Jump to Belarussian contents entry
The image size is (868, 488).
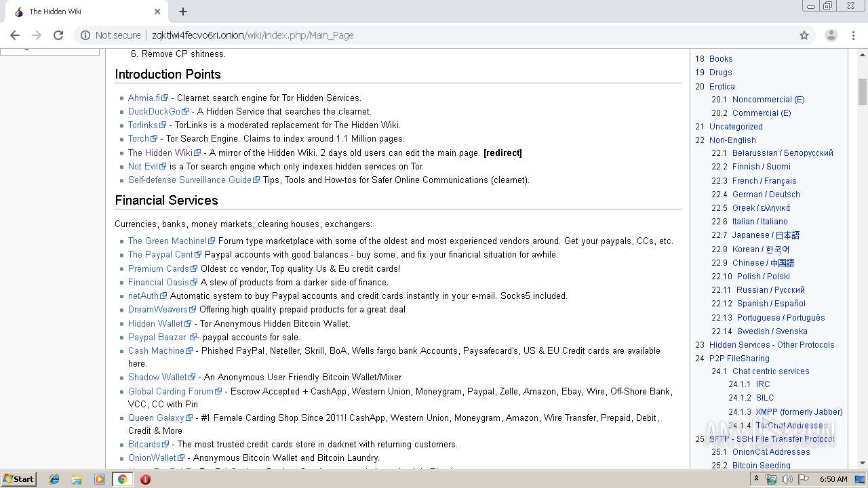click(x=783, y=153)
